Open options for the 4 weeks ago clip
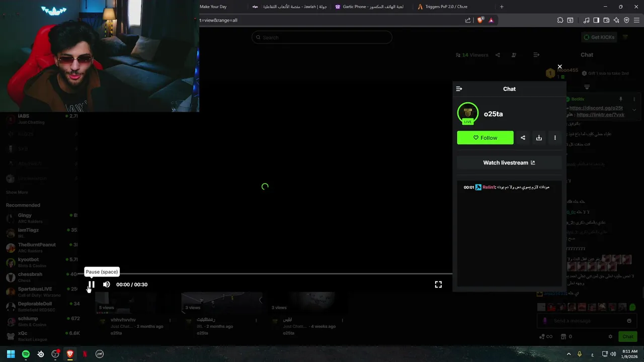Screen dimensions: 644x362 point(343,320)
